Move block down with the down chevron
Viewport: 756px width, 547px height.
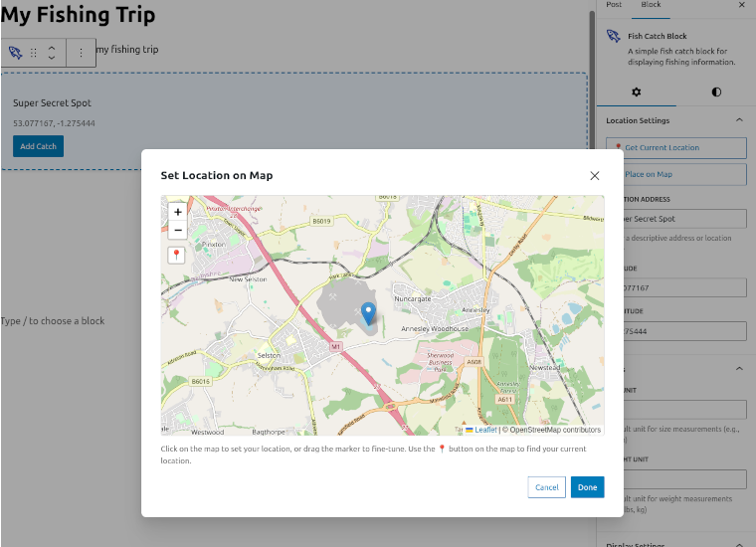52,59
